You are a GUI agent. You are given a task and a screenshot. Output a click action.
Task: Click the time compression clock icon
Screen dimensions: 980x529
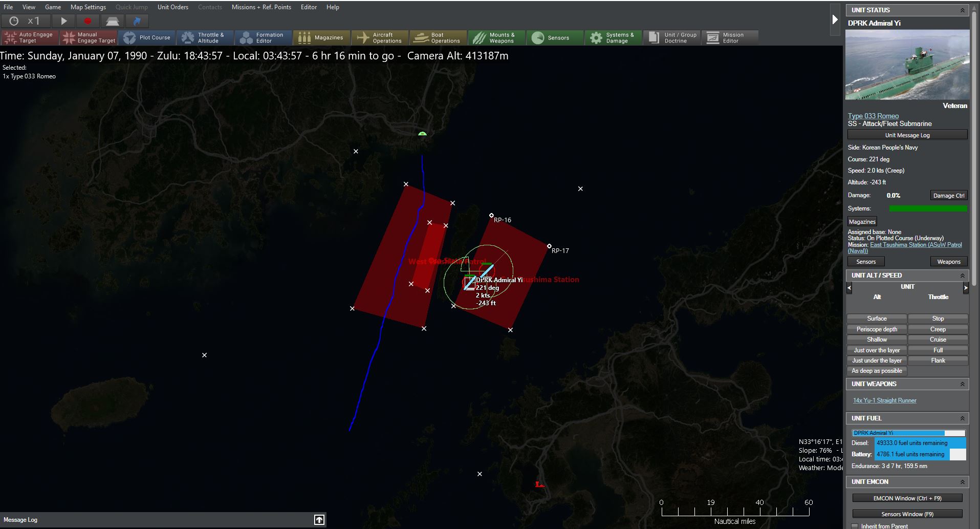click(14, 21)
